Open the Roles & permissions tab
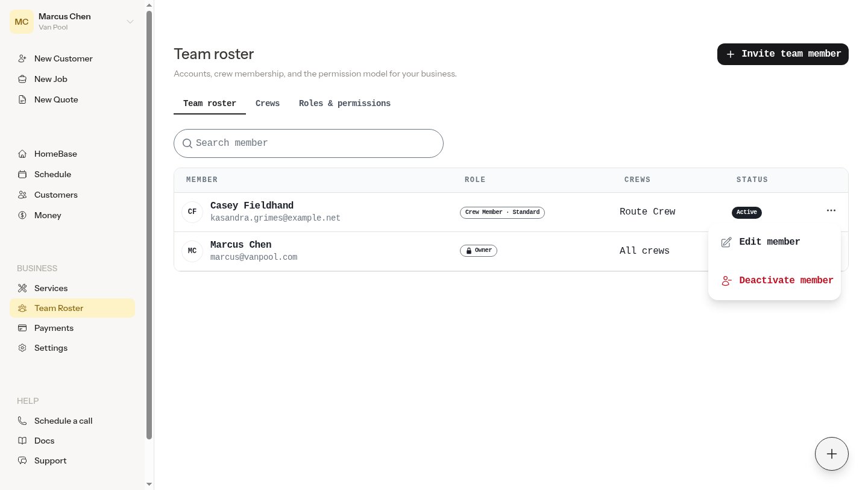Screen dimensions: 868x490 coord(345,104)
